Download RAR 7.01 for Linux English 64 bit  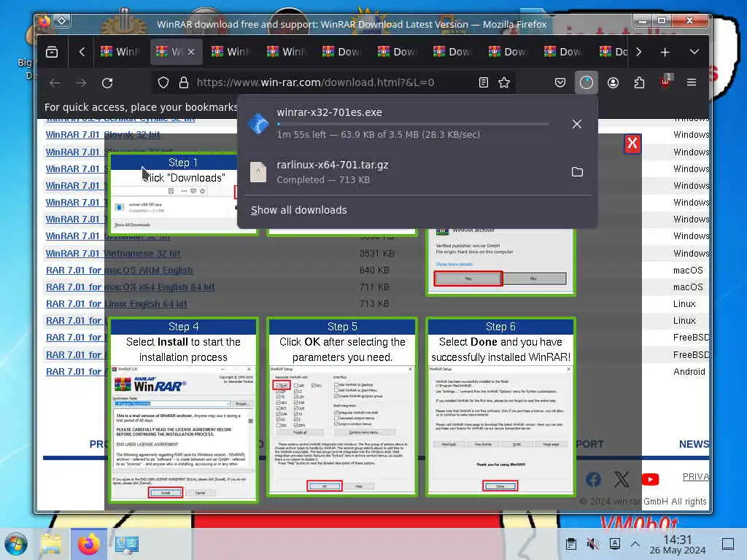coord(116,304)
